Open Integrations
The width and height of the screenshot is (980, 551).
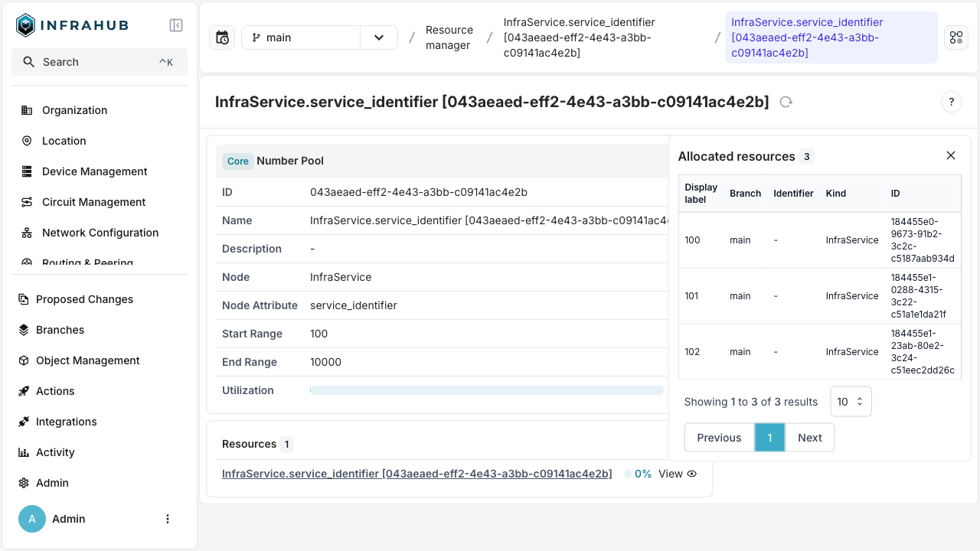pos(66,422)
